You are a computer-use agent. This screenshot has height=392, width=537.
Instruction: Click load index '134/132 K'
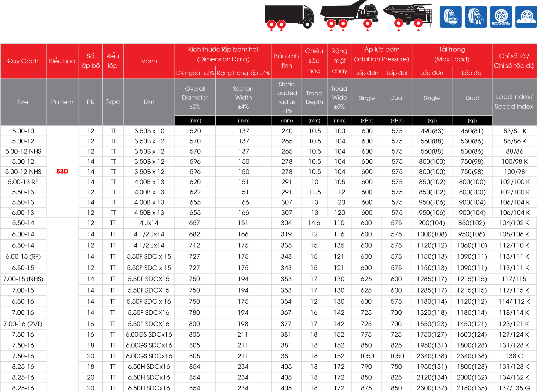[514, 377]
